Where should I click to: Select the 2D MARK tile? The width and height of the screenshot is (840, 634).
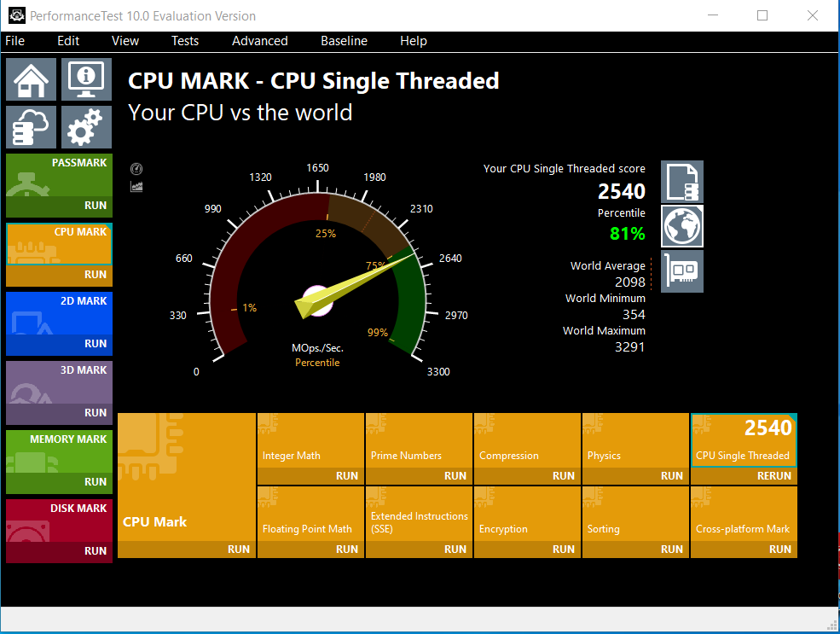pyautogui.click(x=60, y=313)
